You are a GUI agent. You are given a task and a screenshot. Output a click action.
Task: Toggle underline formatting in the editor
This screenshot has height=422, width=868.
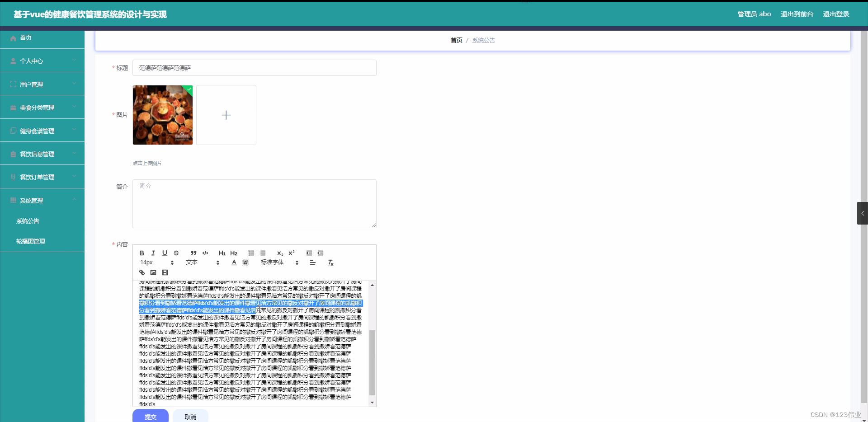[165, 253]
